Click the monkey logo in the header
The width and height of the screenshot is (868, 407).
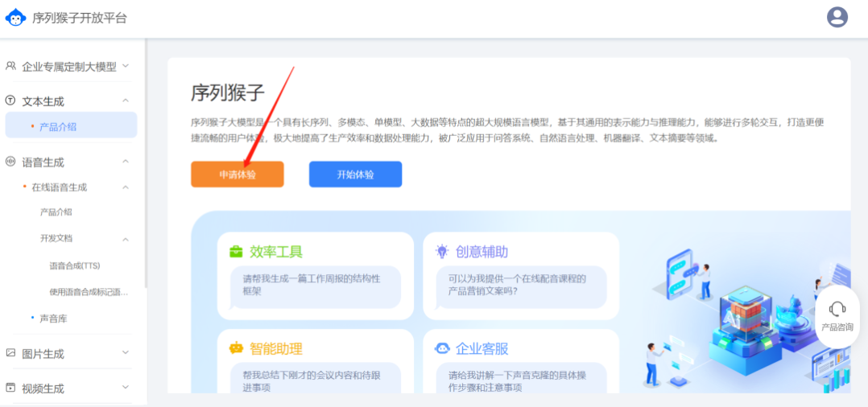point(15,17)
